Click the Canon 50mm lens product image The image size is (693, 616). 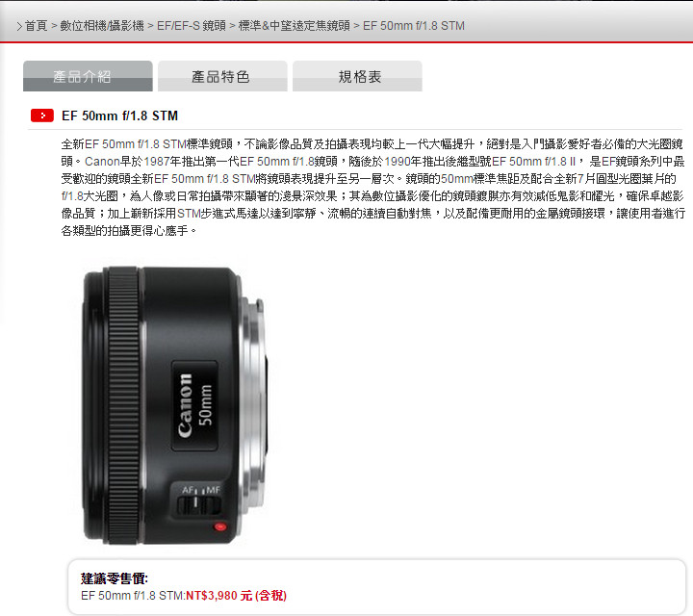tap(174, 405)
